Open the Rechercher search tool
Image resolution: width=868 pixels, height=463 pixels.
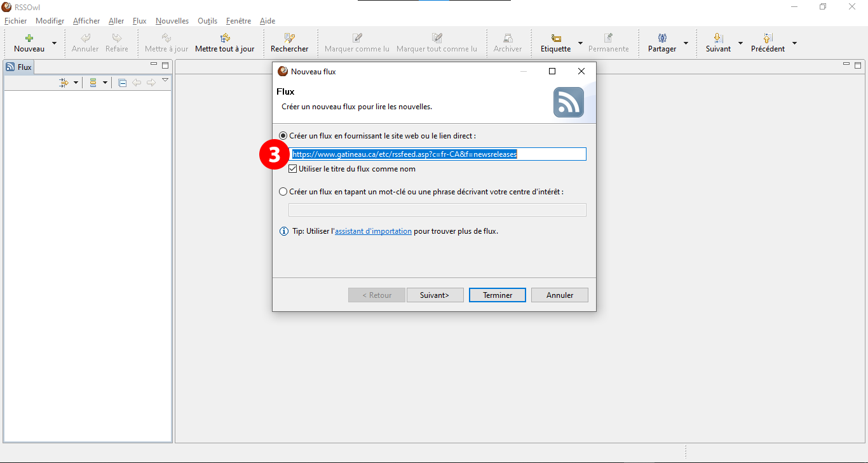289,39
